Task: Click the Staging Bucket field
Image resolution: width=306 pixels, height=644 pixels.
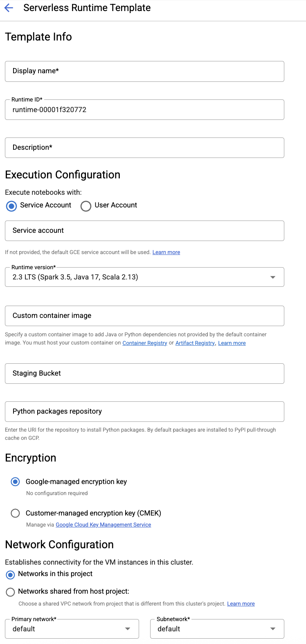Action: (x=144, y=374)
